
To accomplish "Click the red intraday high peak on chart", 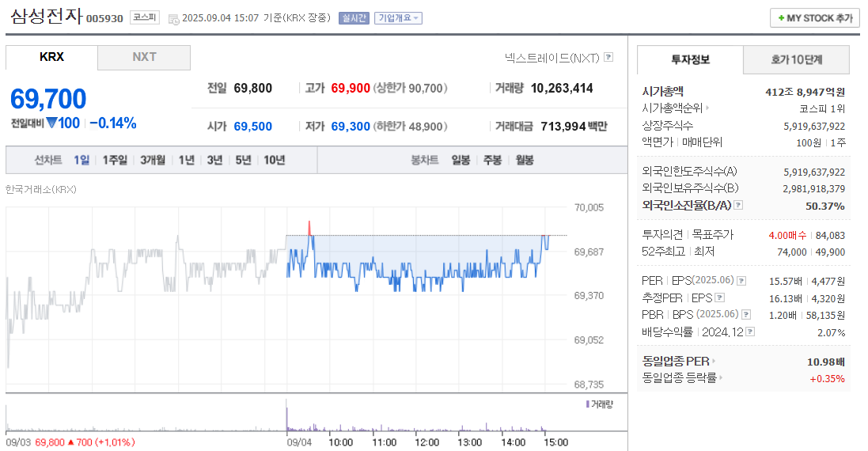I will pos(309,227).
